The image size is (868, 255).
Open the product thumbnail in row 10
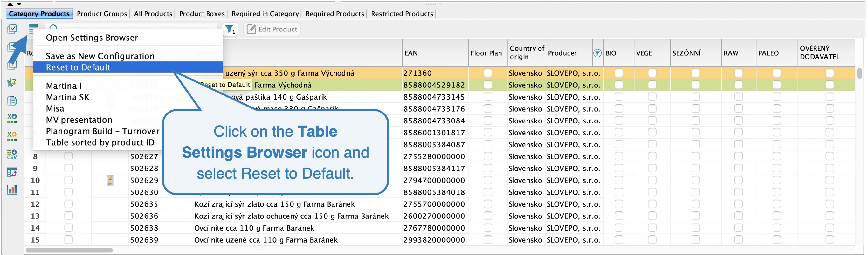click(x=110, y=180)
